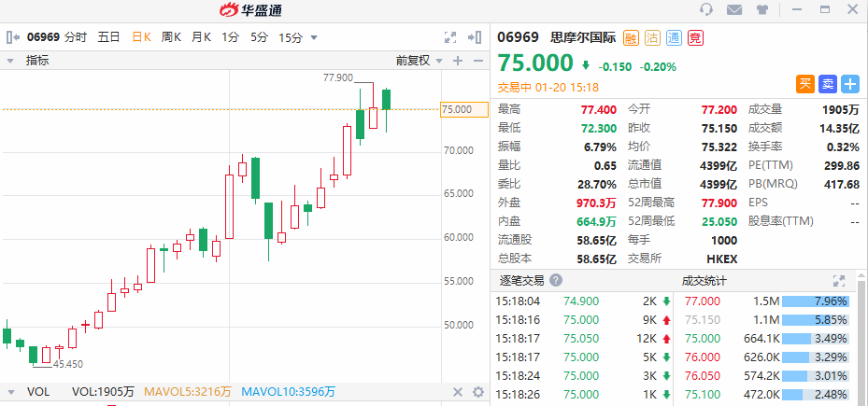Click the 通 stock connect badge
Image resolution: width=868 pixels, height=406 pixels.
click(x=674, y=37)
